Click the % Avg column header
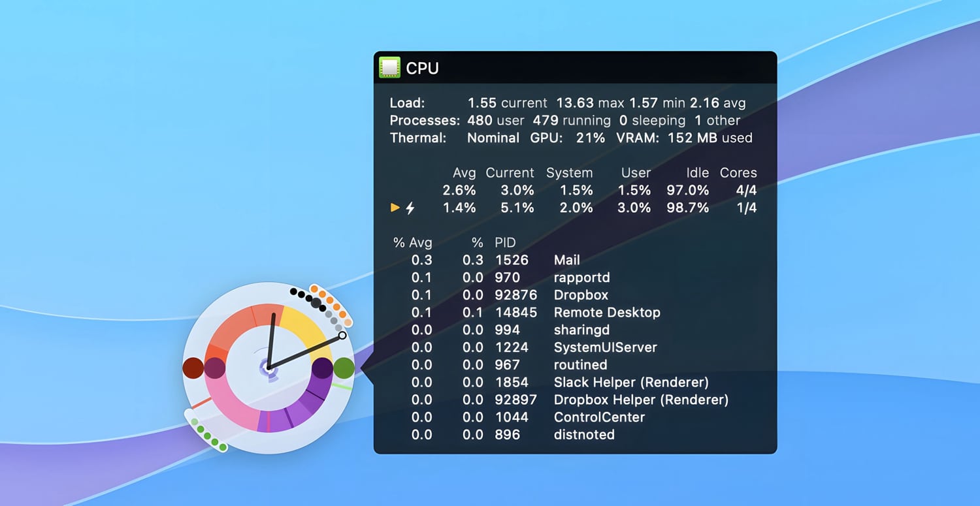The width and height of the screenshot is (980, 506). point(412,243)
